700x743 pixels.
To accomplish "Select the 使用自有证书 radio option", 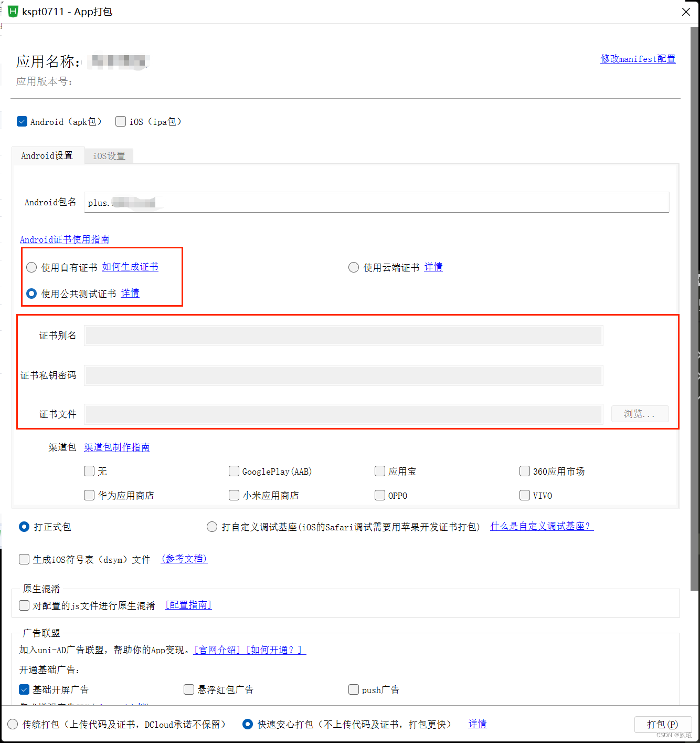I will click(31, 267).
